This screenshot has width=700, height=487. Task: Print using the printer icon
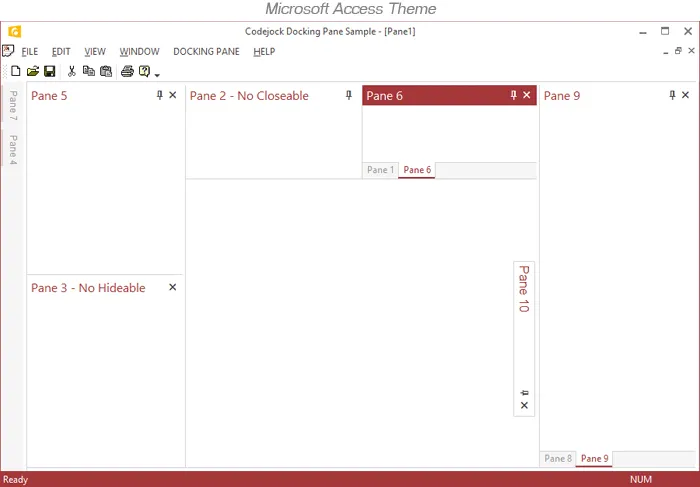(127, 71)
